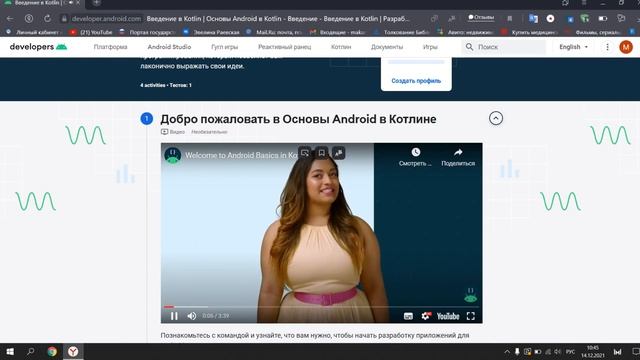Reload the page with the refresh icon

pyautogui.click(x=47, y=19)
